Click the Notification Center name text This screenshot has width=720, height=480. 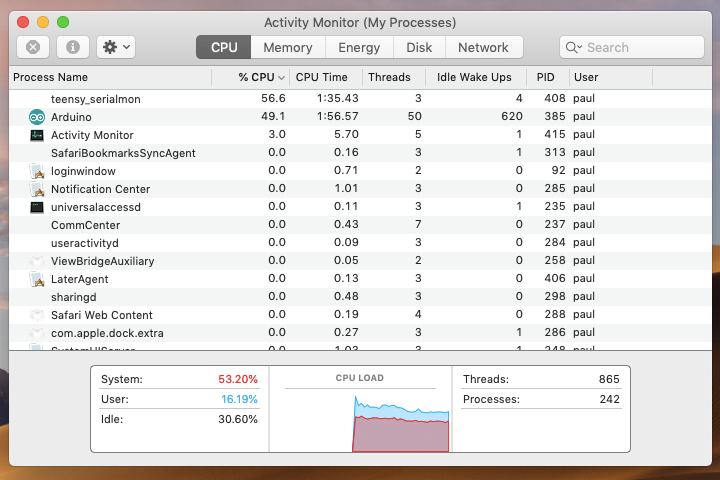pos(101,189)
